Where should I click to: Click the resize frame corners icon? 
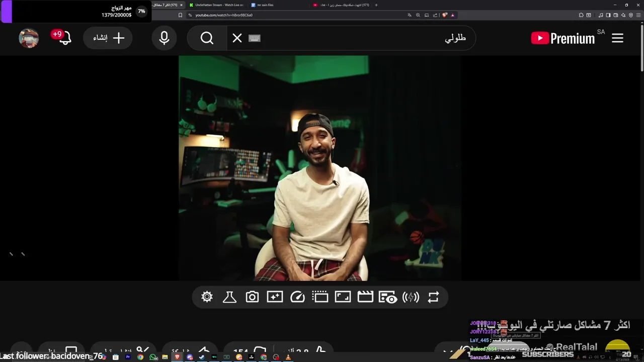343,297
